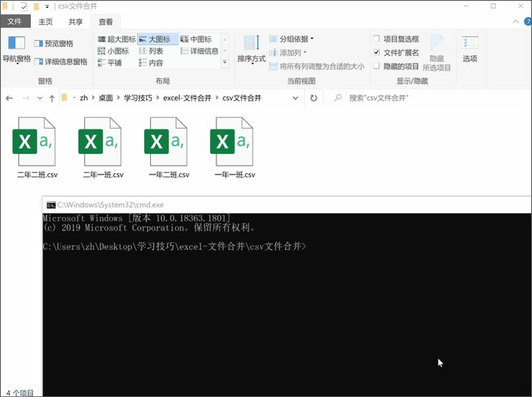Select List layout option
This screenshot has height=397, width=532.
tap(151, 51)
